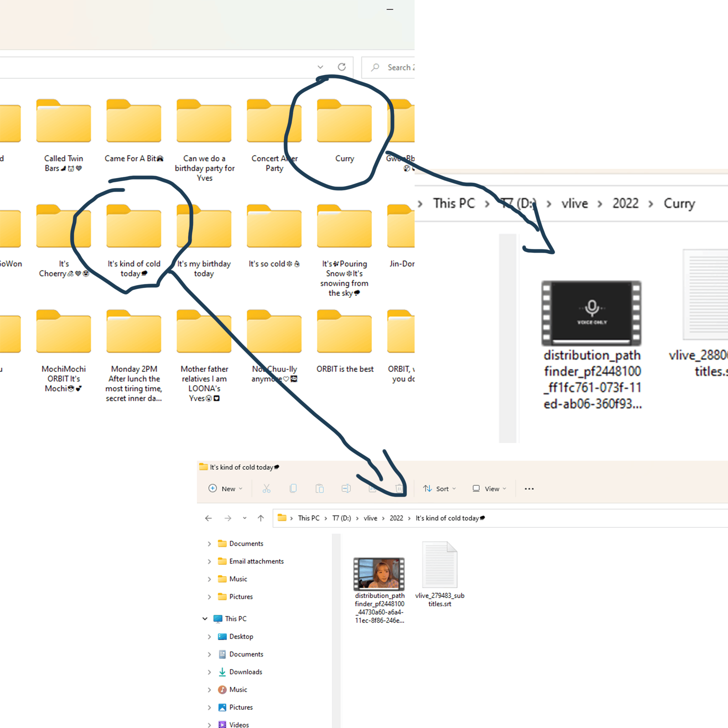Image resolution: width=728 pixels, height=728 pixels.
Task: Click the Copy icon in the toolbar
Action: [x=293, y=489]
